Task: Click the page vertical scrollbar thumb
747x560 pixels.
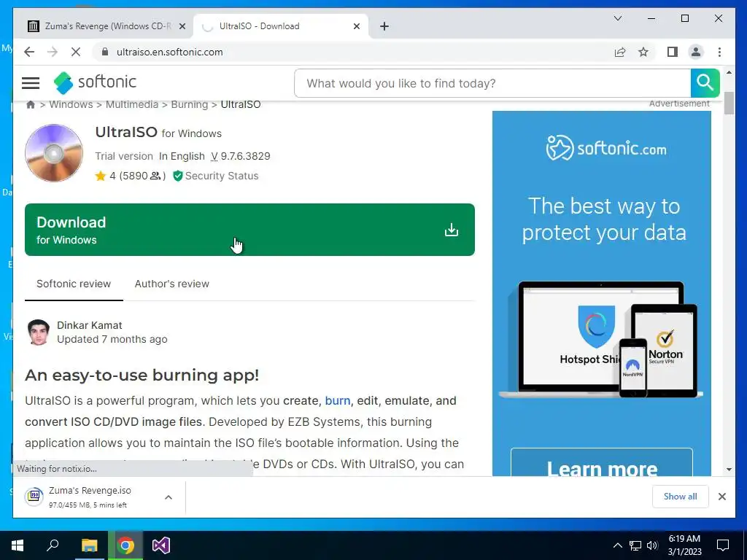Action: pyautogui.click(x=729, y=103)
